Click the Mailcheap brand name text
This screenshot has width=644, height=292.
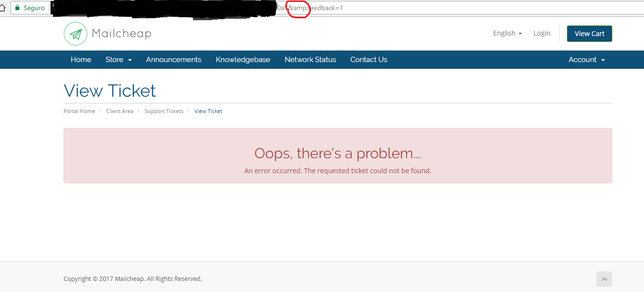[122, 34]
